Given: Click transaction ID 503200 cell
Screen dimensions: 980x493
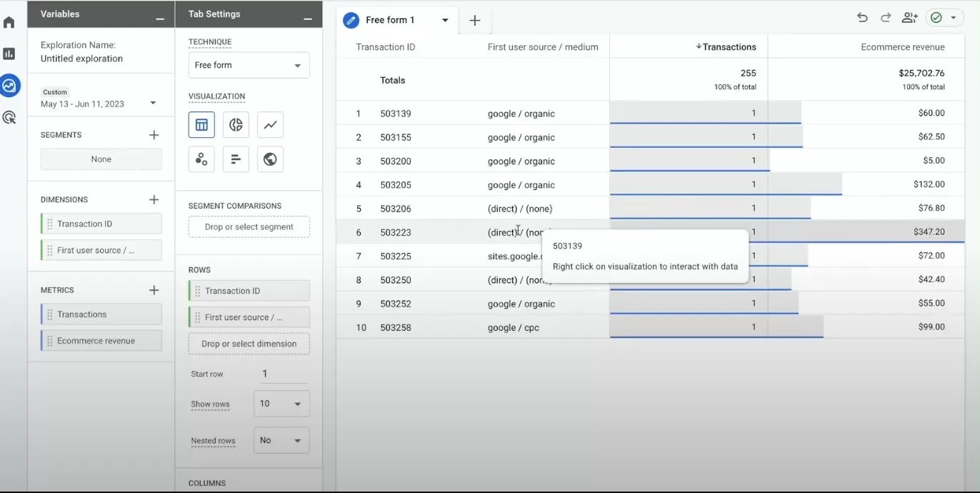Looking at the screenshot, I should (396, 161).
